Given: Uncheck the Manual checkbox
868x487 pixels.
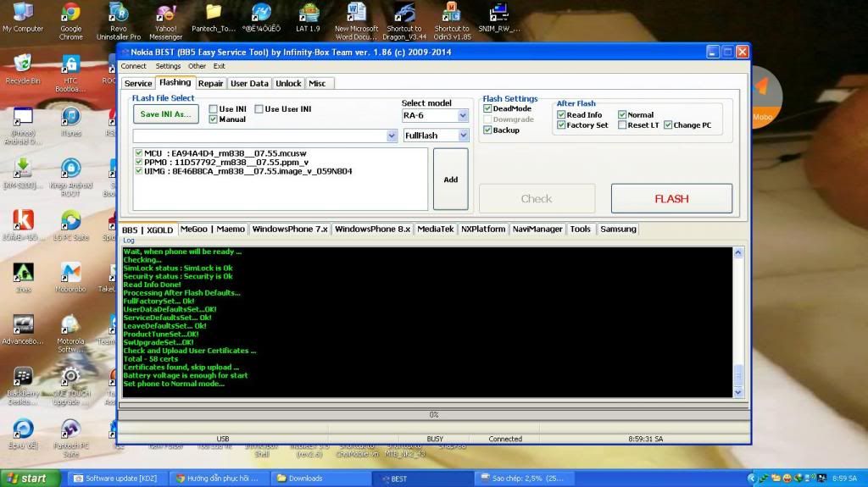Looking at the screenshot, I should (213, 119).
